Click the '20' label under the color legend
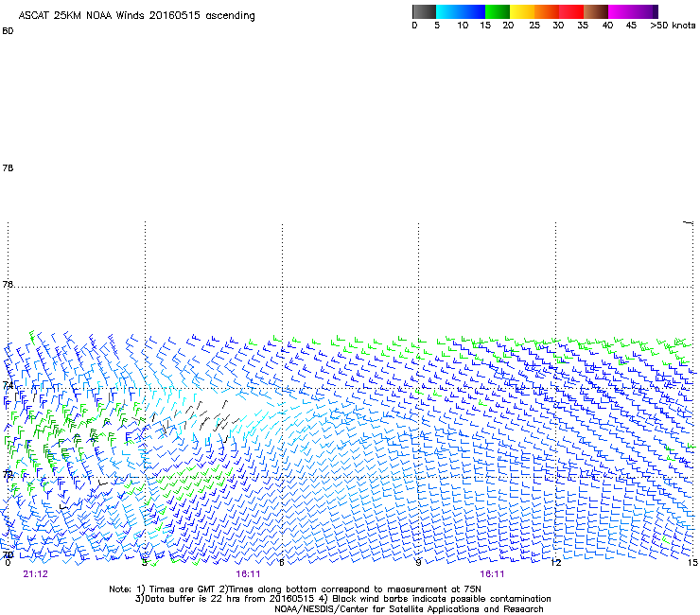 coord(508,26)
